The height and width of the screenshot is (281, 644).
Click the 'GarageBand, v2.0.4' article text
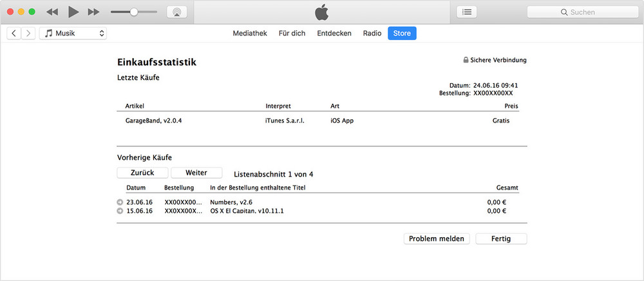point(154,121)
